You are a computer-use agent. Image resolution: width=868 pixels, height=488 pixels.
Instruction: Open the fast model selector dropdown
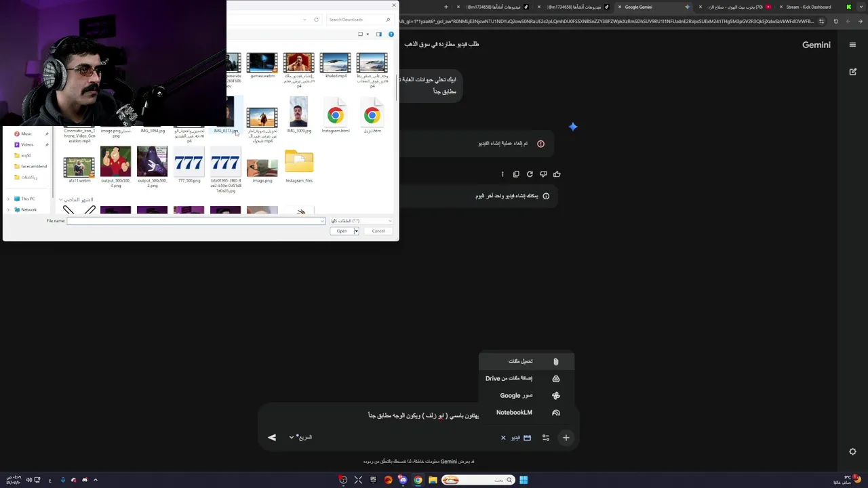301,437
